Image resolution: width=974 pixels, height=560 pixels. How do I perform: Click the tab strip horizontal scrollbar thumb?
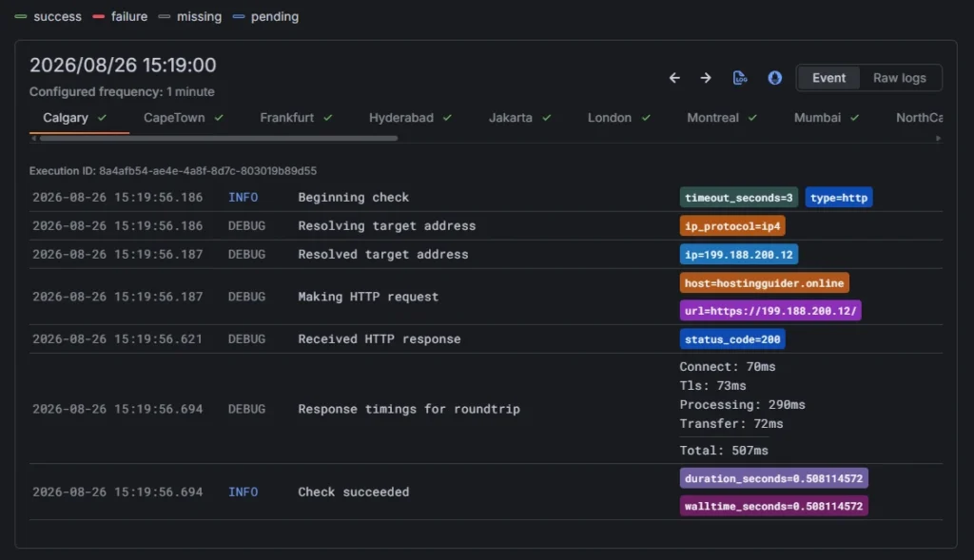(x=219, y=139)
